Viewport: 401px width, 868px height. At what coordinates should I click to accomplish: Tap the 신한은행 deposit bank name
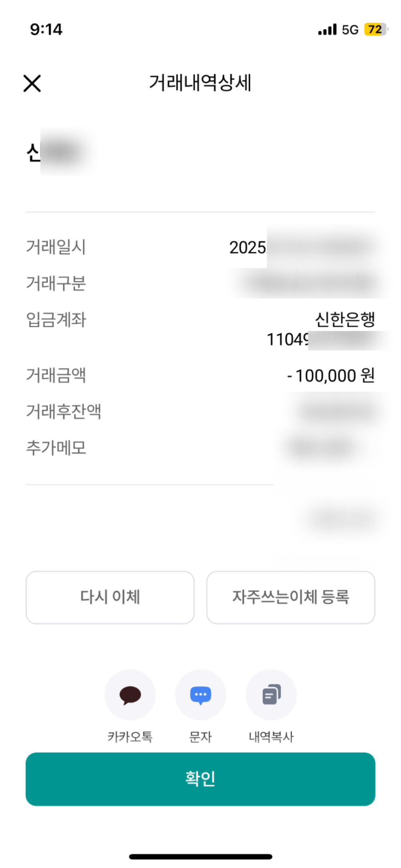[345, 320]
